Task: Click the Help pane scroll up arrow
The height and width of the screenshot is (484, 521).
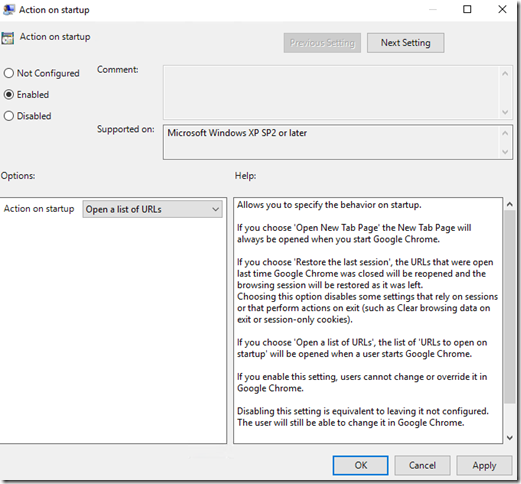Action: pyautogui.click(x=510, y=204)
